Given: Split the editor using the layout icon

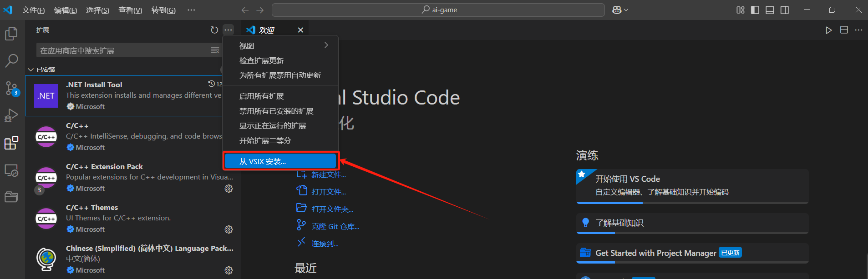Looking at the screenshot, I should [x=844, y=30].
